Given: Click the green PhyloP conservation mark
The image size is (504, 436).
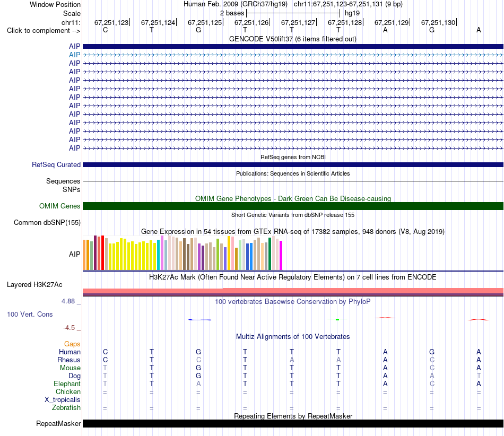Looking at the screenshot, I should [x=337, y=319].
